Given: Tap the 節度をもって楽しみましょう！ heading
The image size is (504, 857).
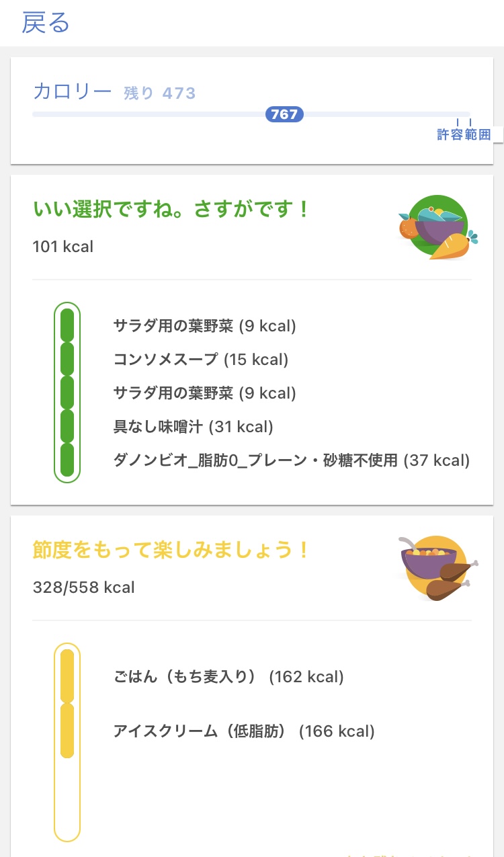Looking at the screenshot, I should [x=172, y=550].
